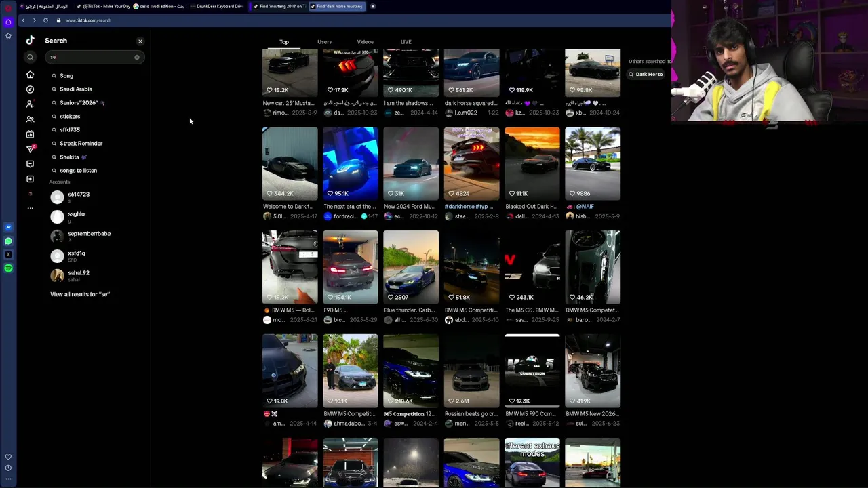Open the #darkhorse #fyp video thumbnail

coord(471,163)
